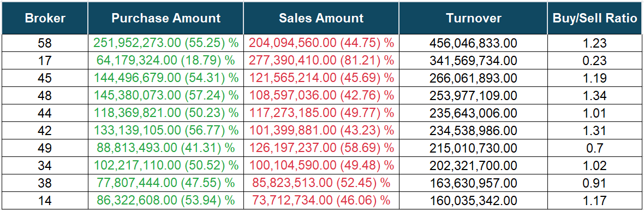Select sales amount 126,197,237.00 cell
644x210 pixels.
point(321,148)
